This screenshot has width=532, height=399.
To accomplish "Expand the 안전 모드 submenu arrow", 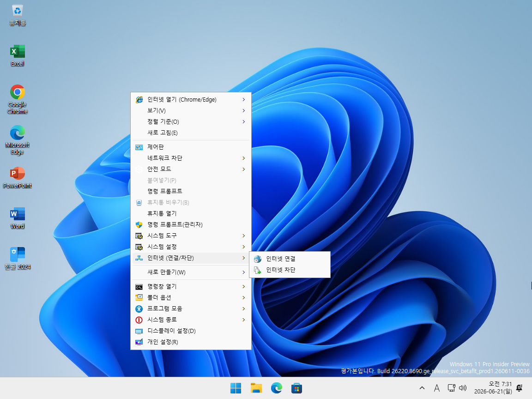I will click(x=244, y=169).
